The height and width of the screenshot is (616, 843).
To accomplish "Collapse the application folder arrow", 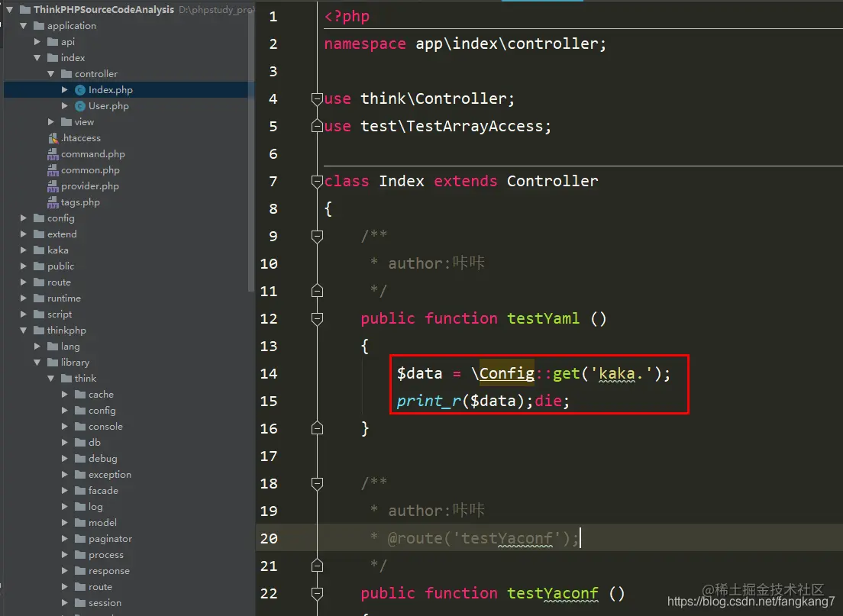I will click(x=23, y=26).
